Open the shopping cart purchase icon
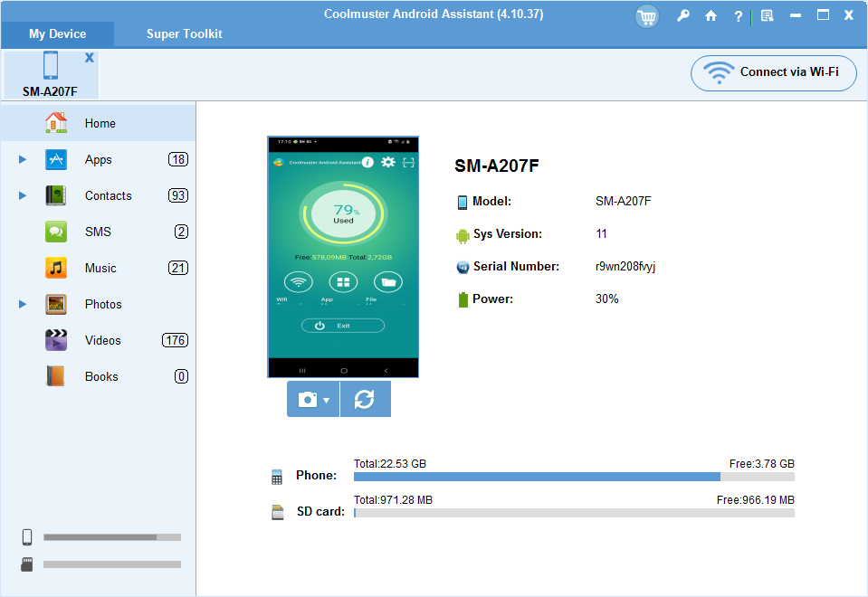The width and height of the screenshot is (868, 597). (x=646, y=16)
